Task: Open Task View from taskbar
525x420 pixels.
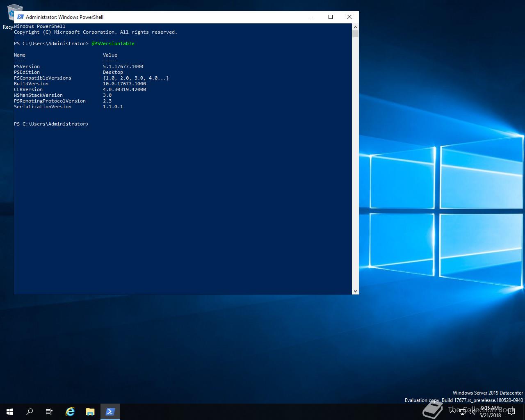Action: (x=49, y=412)
